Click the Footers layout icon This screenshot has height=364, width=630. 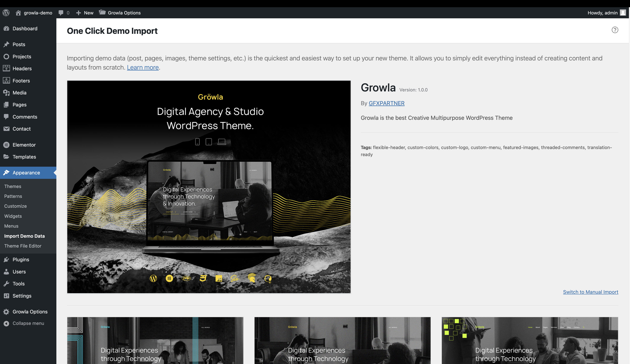[7, 81]
